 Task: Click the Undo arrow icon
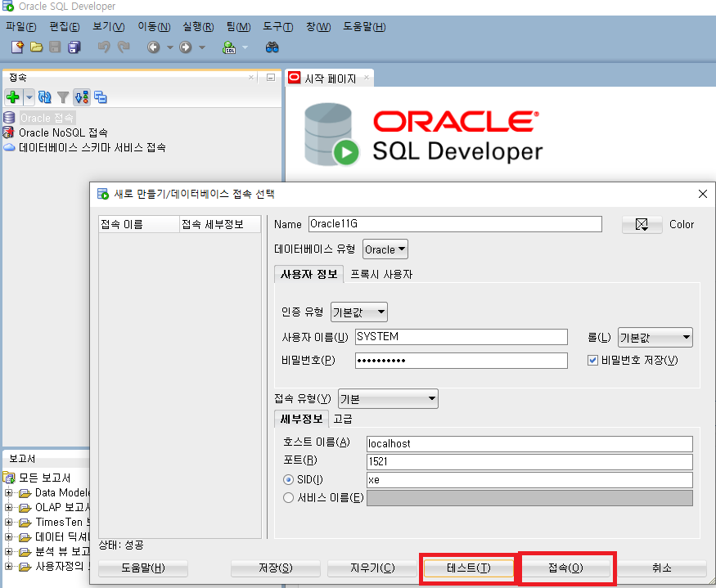(x=104, y=47)
